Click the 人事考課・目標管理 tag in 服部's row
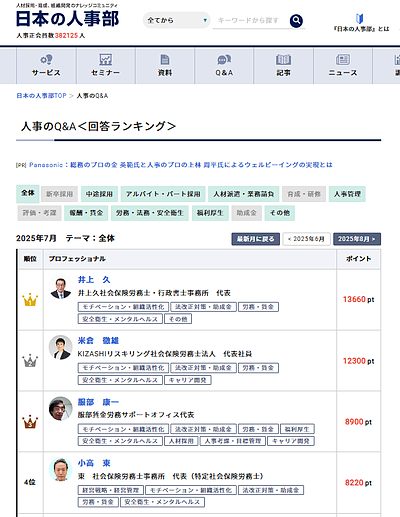The height and width of the screenshot is (517, 400). pyautogui.click(x=233, y=441)
